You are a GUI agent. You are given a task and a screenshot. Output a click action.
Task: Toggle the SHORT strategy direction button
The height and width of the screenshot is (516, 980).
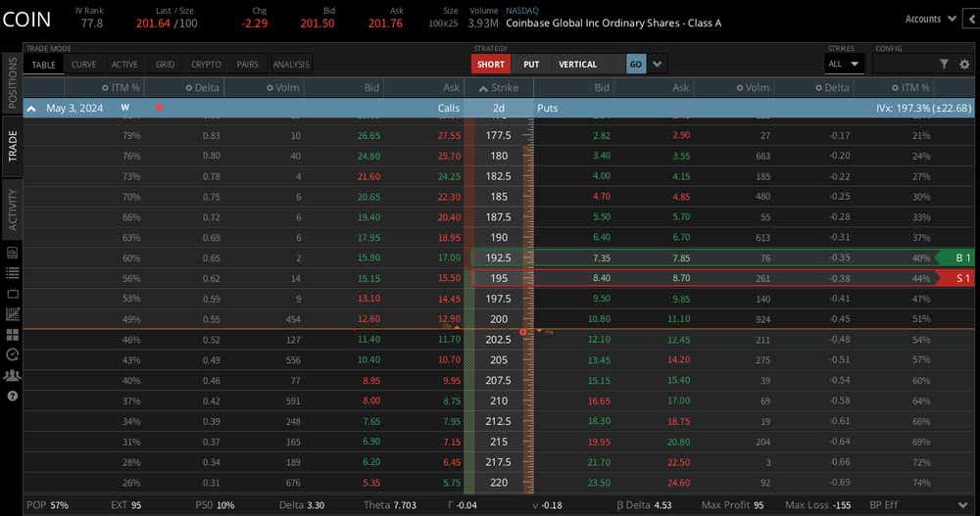click(x=491, y=65)
